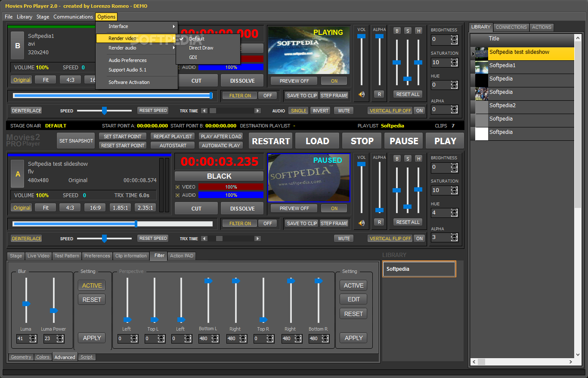Viewport: 588px width, 378px height.
Task: Expand the Interface submenu
Action: [136, 26]
